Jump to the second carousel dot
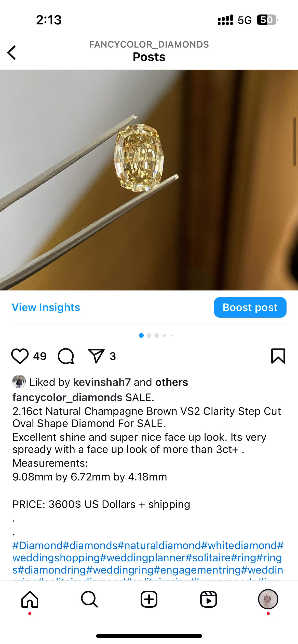298x644 pixels. 149,335
